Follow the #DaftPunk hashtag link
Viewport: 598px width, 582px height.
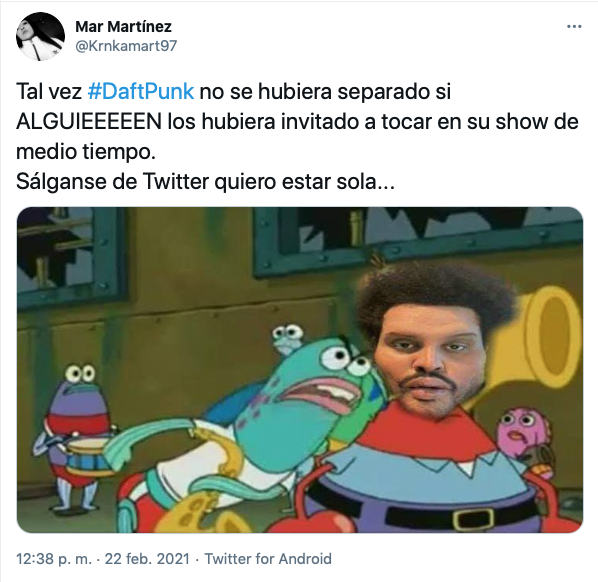click(141, 92)
